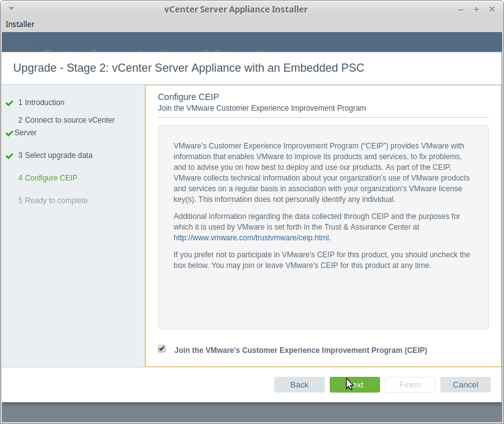The width and height of the screenshot is (504, 424).
Task: Go back with the Back button
Action: [300, 385]
